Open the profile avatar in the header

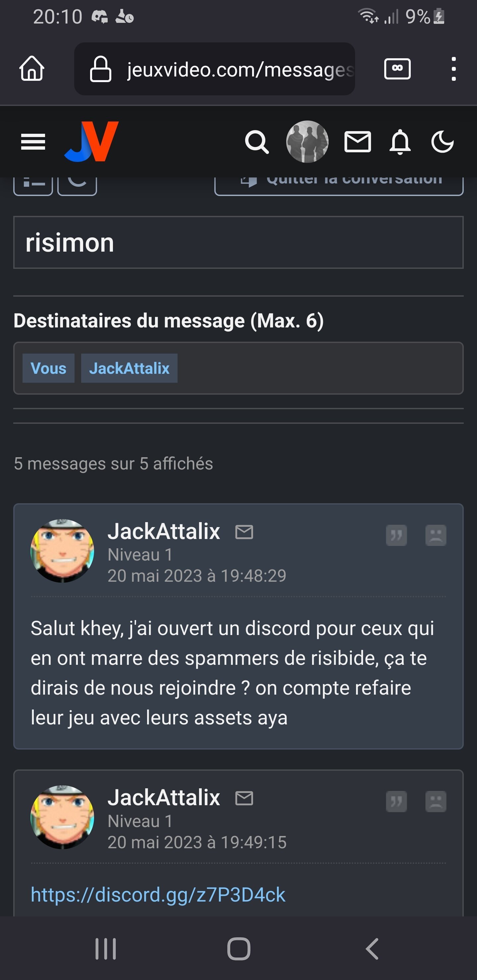point(307,141)
